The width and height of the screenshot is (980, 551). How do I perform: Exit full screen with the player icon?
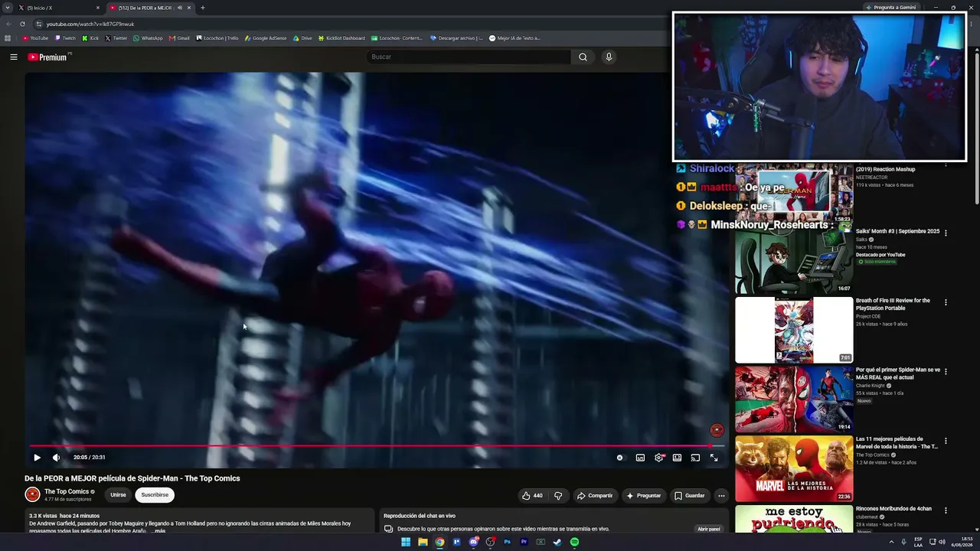click(x=714, y=458)
